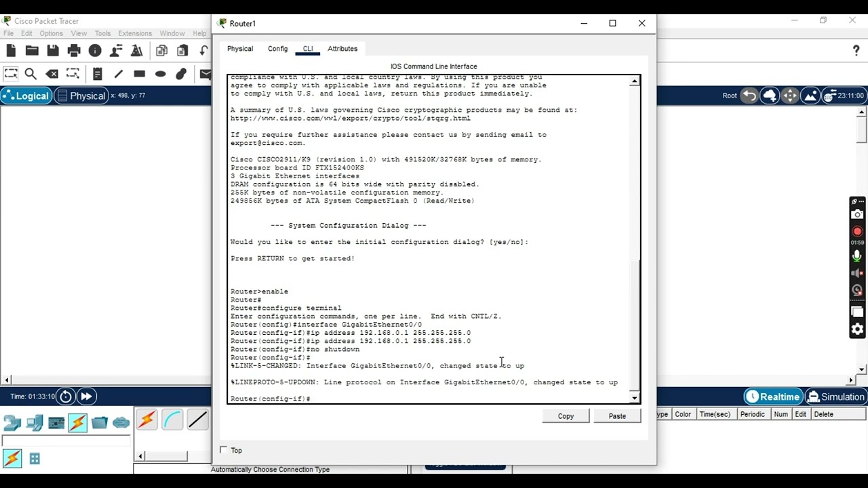868x488 pixels.
Task: Select the Resize Shape tool
Action: click(73, 74)
